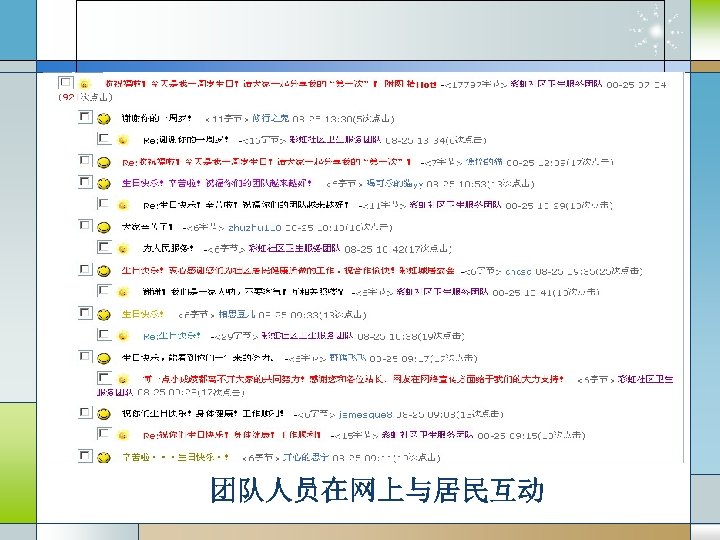Click the author name on the top Hot post

click(556, 84)
